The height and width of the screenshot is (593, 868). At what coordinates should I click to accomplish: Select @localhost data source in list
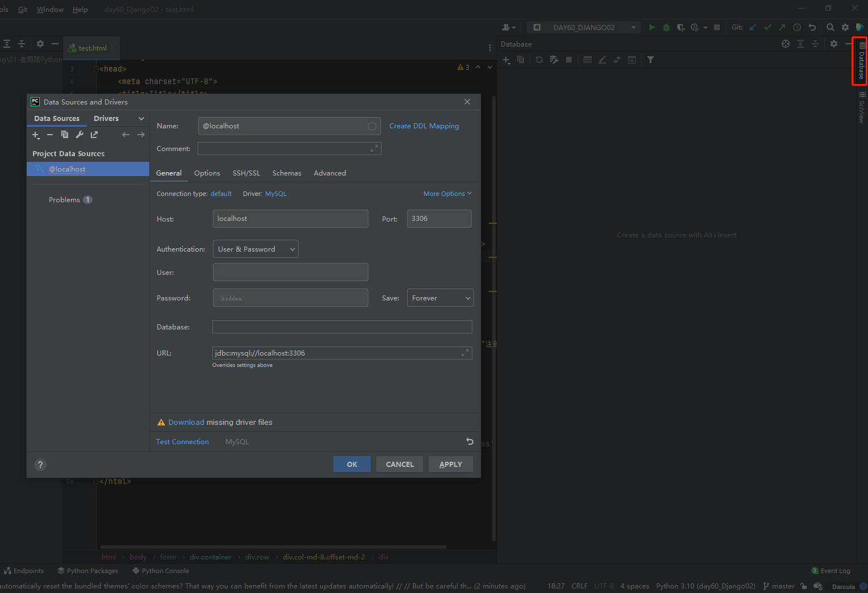click(x=88, y=169)
